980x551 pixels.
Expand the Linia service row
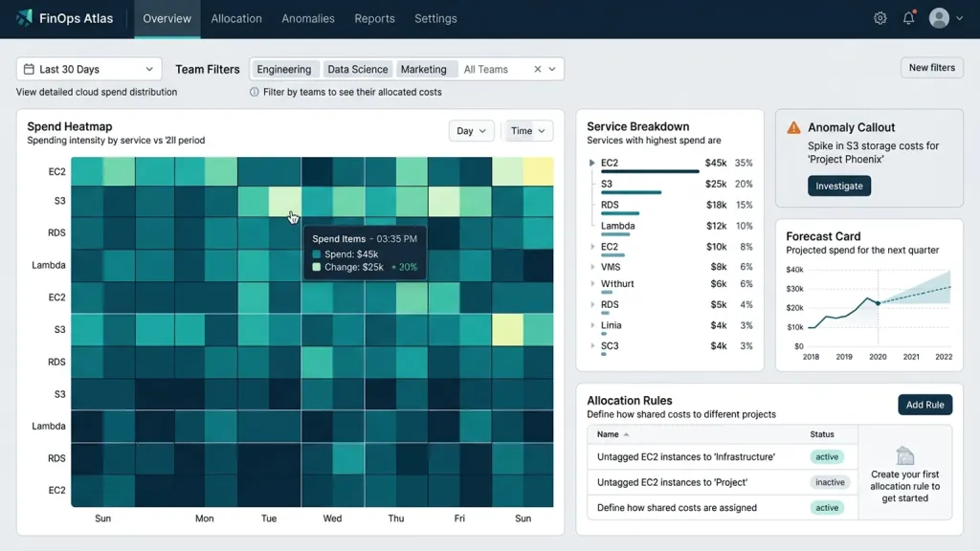click(x=592, y=325)
